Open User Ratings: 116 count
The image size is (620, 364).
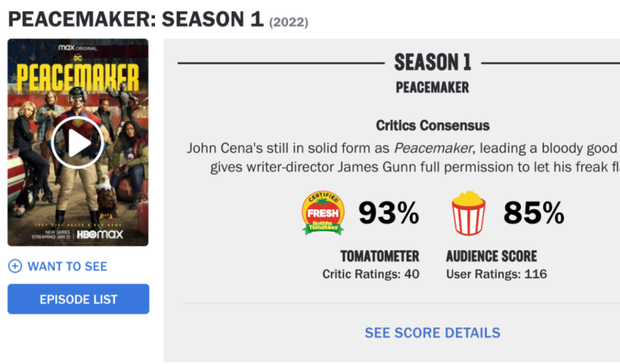496,274
